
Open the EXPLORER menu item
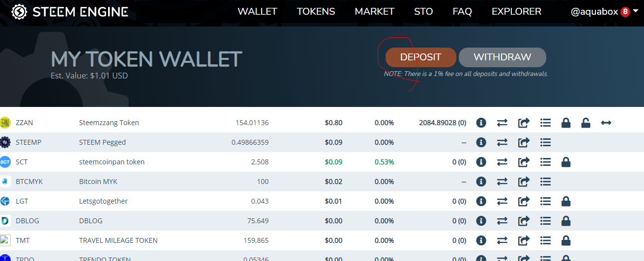point(516,11)
